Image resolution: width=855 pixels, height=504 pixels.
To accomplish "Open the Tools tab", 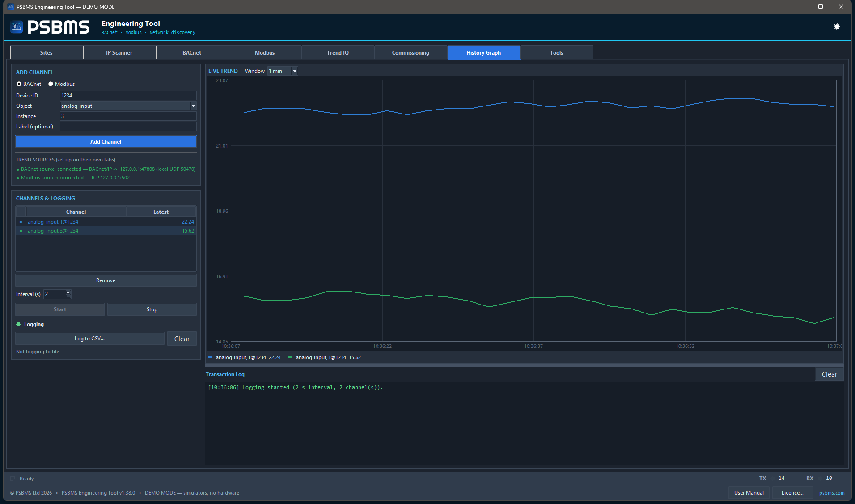I will coord(557,53).
